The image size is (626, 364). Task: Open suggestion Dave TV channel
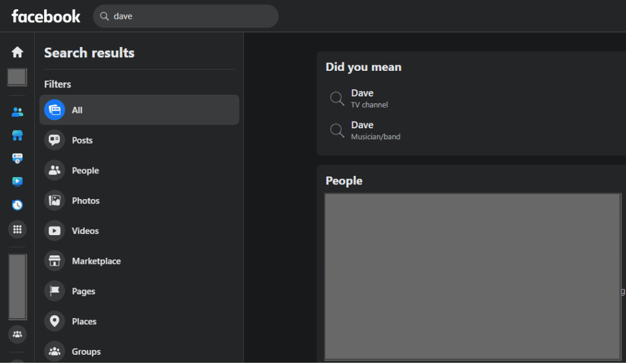[363, 96]
